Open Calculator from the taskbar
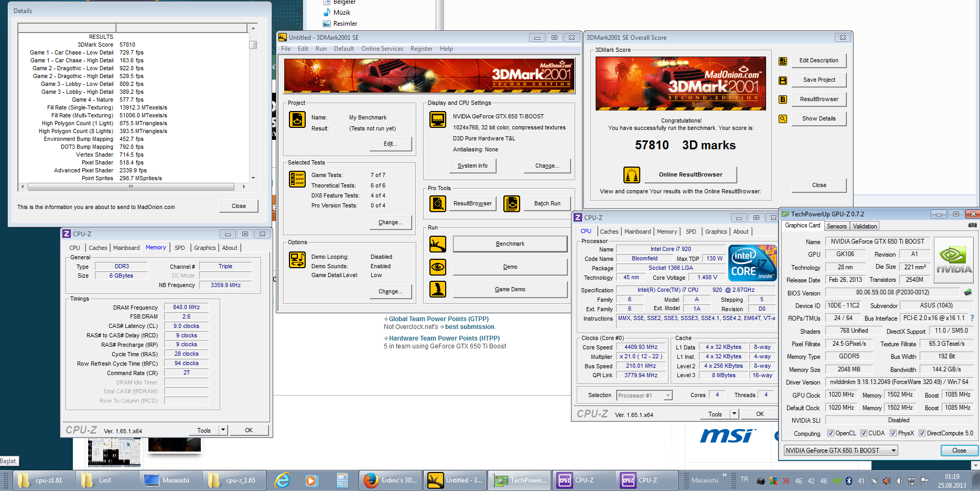The height and width of the screenshot is (494, 980). pyautogui.click(x=342, y=480)
